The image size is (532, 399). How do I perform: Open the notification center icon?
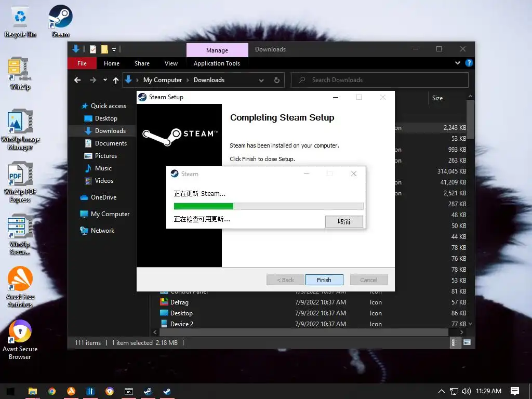pos(515,391)
